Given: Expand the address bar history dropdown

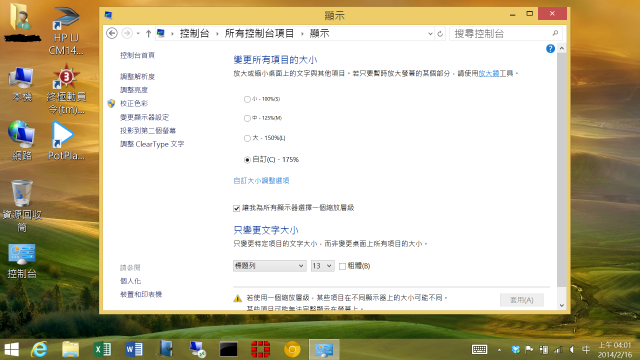Looking at the screenshot, I should (x=430, y=34).
